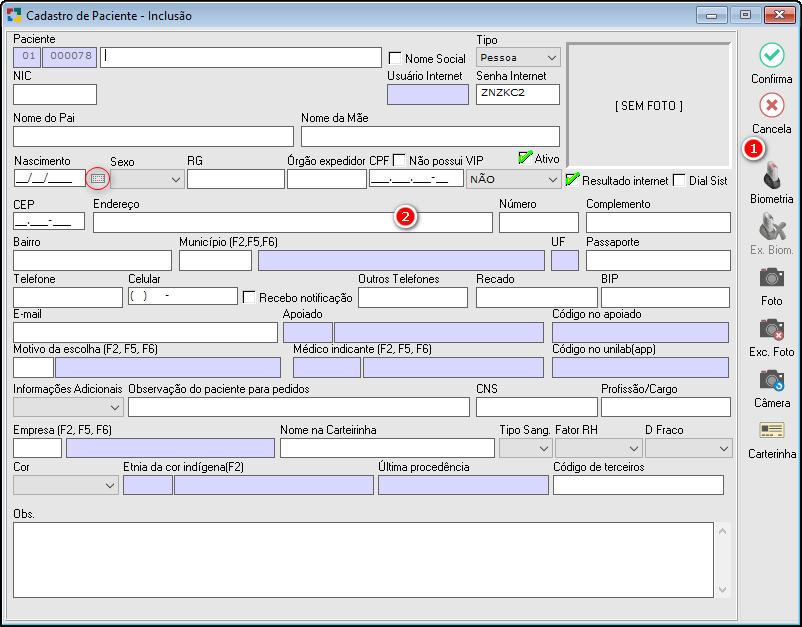Open Biometria fingerprint scanner
802x627 pixels.
click(771, 175)
